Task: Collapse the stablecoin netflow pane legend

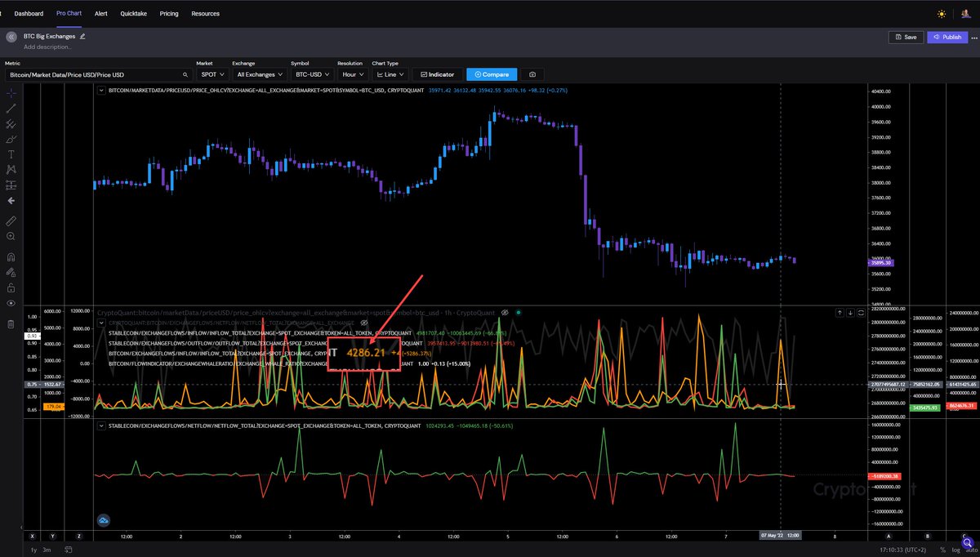Action: [x=101, y=426]
